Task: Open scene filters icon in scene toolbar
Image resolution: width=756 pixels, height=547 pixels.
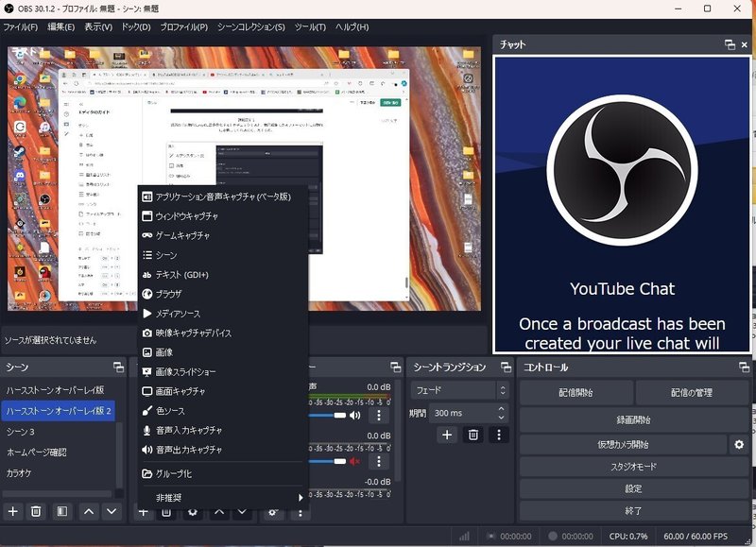Action: (x=62, y=511)
